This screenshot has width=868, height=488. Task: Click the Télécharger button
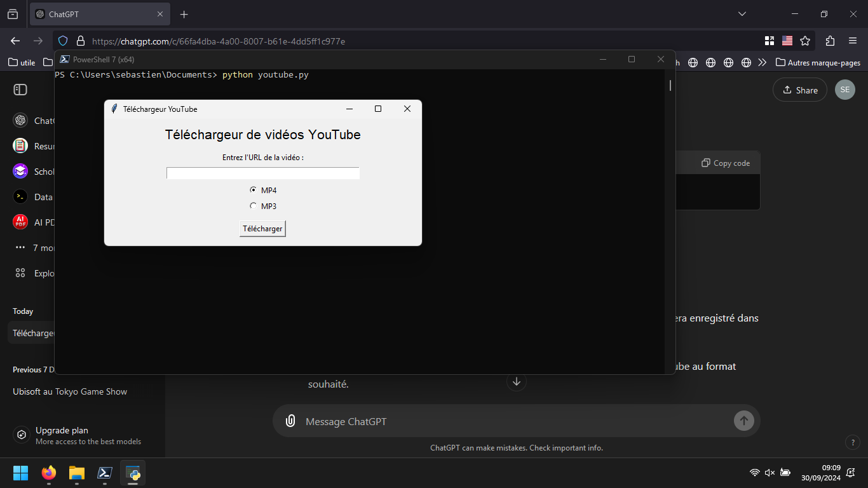[x=262, y=229]
